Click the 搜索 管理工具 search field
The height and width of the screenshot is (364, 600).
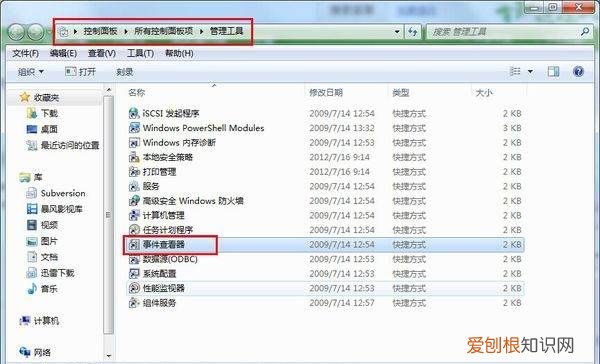click(508, 32)
